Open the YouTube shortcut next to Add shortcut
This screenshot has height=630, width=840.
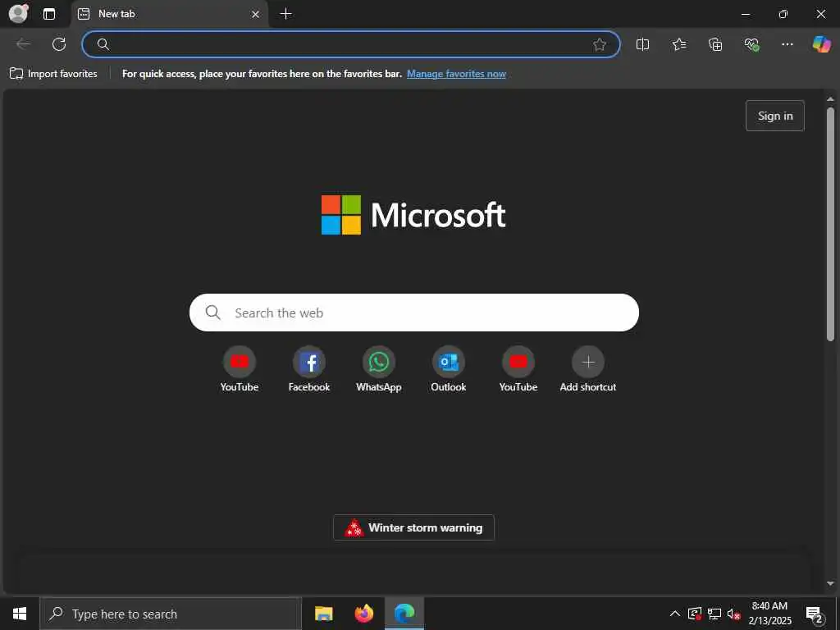point(518,370)
